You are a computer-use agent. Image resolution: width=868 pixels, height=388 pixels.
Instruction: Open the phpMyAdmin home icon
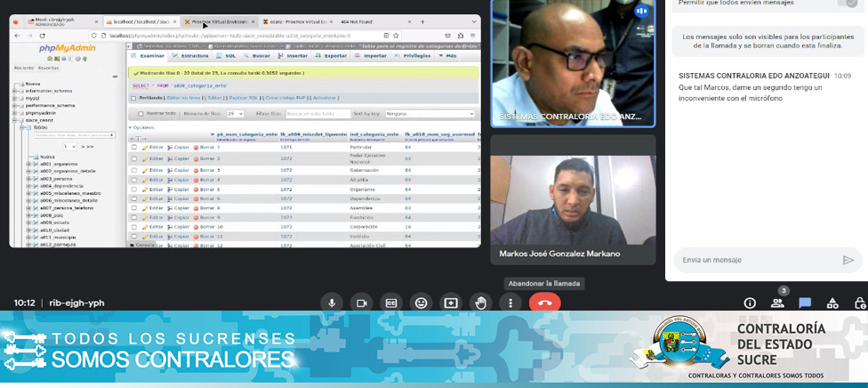coord(50,58)
